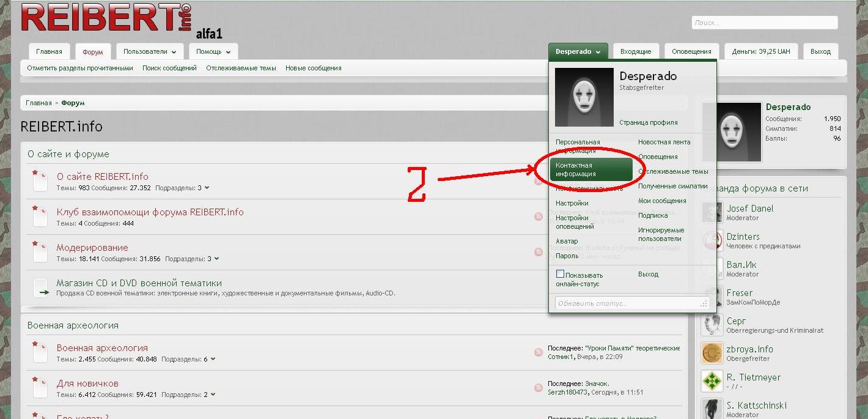The width and height of the screenshot is (868, 419).
Task: Expand the Пользователи menu arrow
Action: pyautogui.click(x=174, y=52)
